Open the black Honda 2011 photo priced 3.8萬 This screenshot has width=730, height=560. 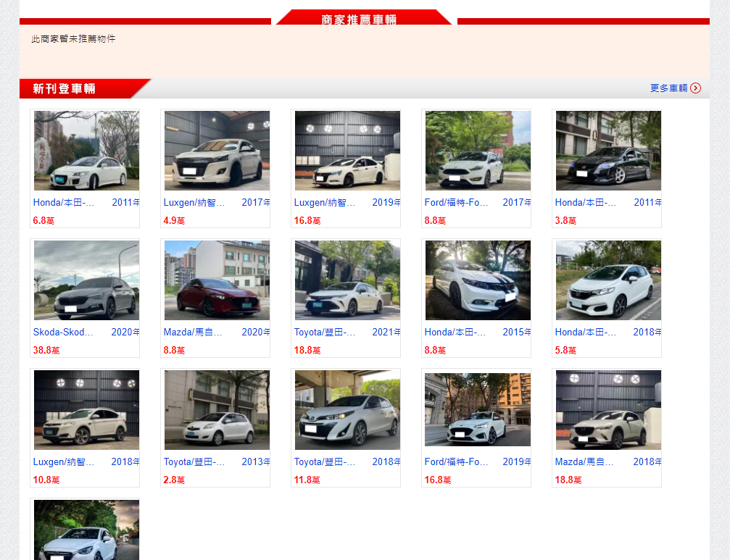point(608,151)
